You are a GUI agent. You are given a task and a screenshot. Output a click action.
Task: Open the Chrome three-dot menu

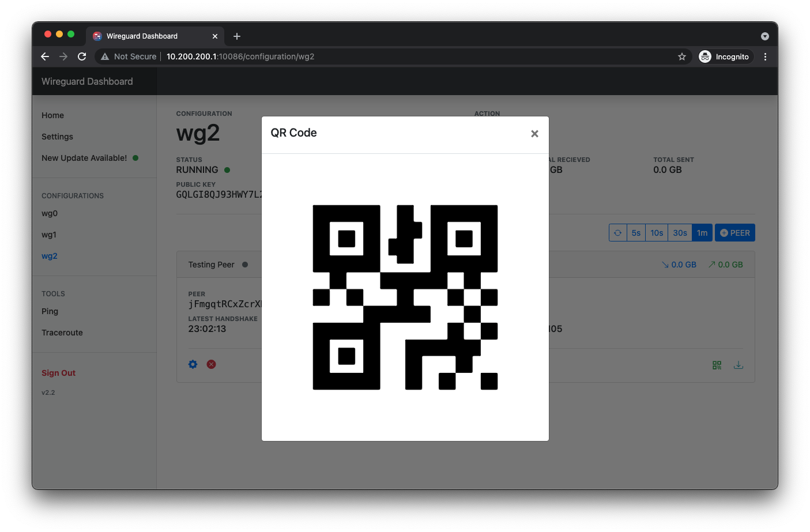point(765,56)
